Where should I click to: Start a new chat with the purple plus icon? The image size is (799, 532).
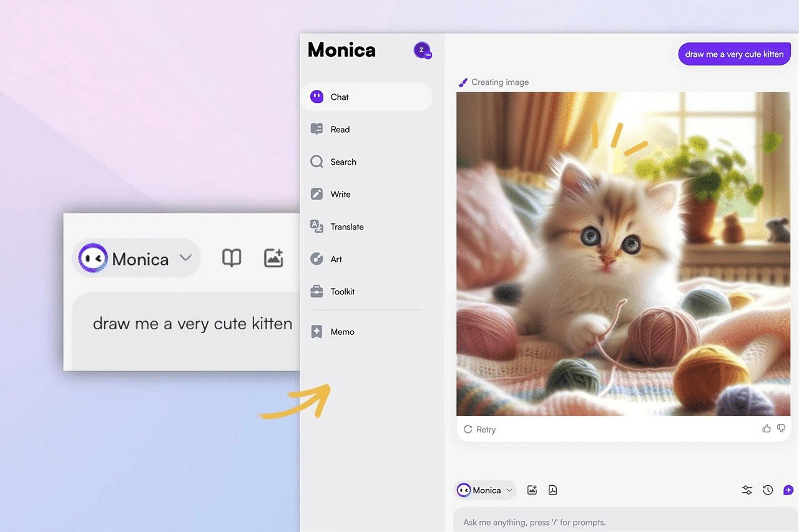(788, 490)
